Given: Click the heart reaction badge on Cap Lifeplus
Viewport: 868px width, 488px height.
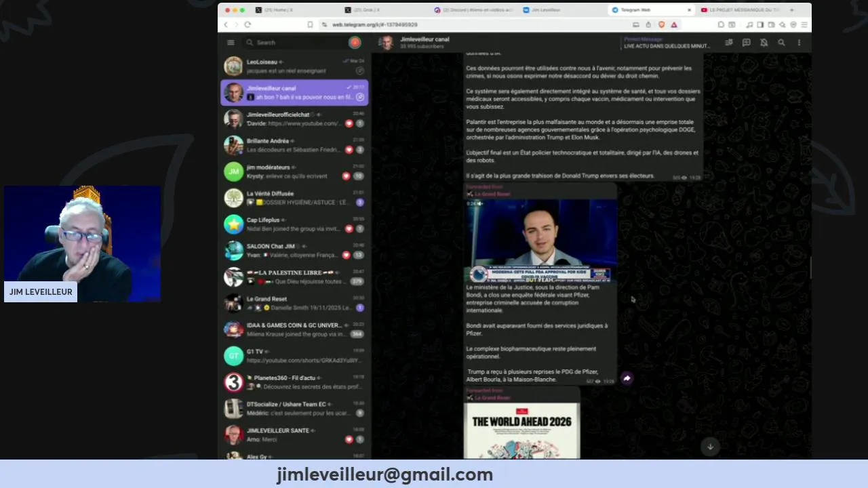Looking at the screenshot, I should (x=349, y=229).
